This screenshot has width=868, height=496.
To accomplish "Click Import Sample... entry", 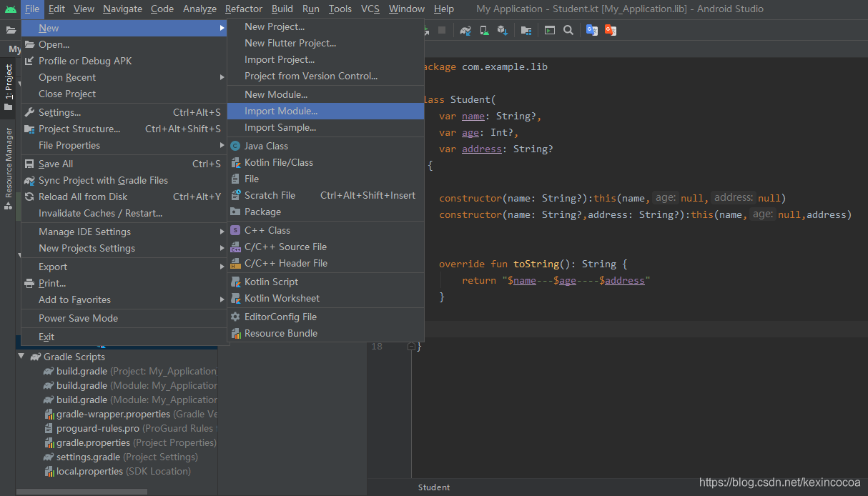I will (326, 127).
